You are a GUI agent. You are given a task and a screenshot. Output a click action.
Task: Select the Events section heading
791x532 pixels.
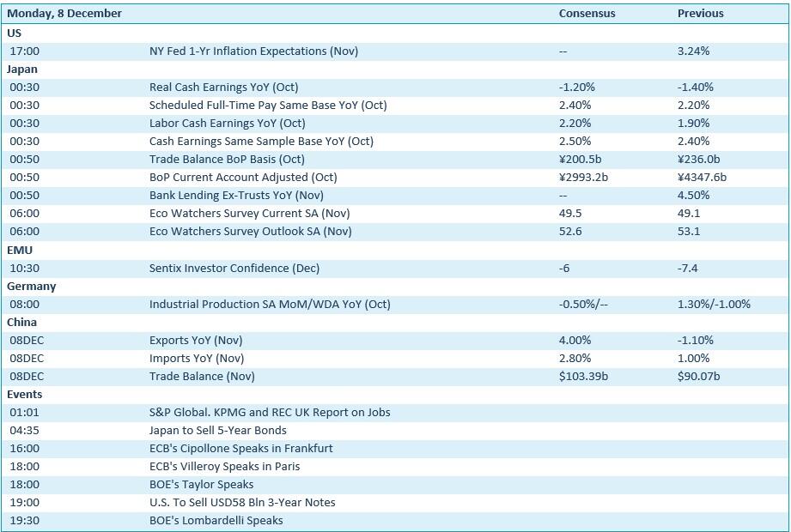(25, 394)
